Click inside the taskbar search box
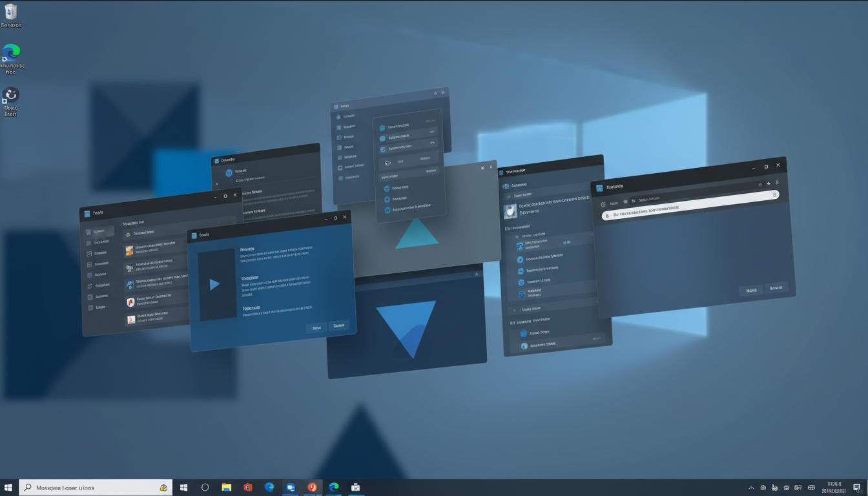Image resolution: width=868 pixels, height=496 pixels. [97, 487]
